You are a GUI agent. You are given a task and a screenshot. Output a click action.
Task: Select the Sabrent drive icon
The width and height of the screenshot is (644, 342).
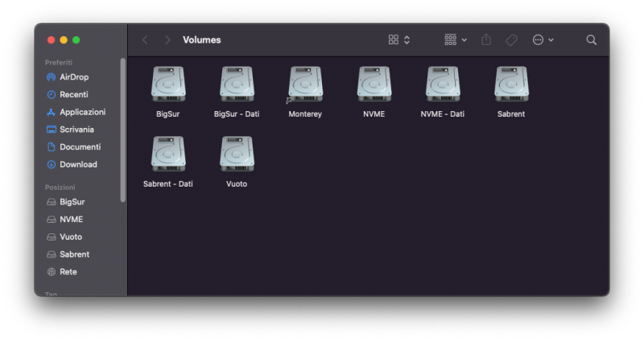pos(511,84)
